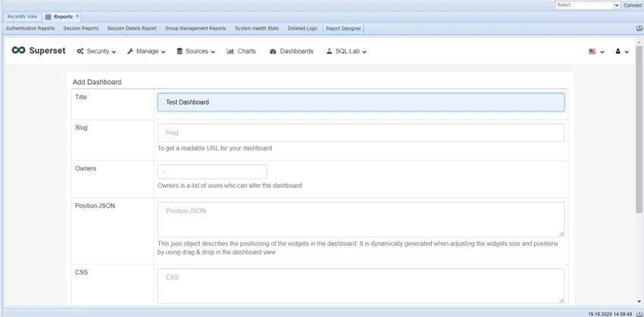Click the Position JSON resize handle
The width and height of the screenshot is (644, 317).
[x=561, y=234]
